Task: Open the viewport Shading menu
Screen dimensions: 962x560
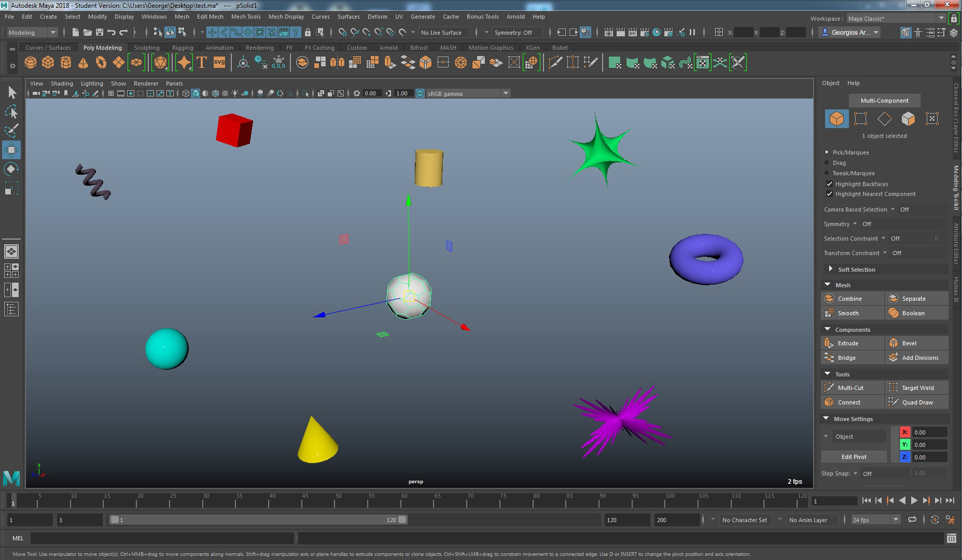Action: 62,83
